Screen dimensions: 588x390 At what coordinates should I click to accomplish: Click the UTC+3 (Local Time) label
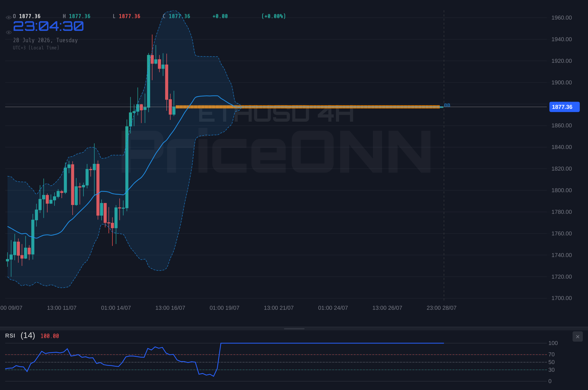tap(36, 48)
